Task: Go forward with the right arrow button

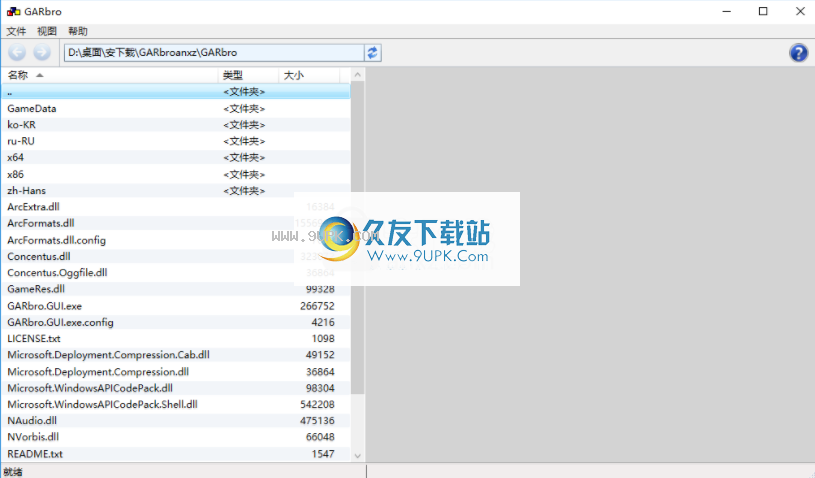Action: [42, 52]
